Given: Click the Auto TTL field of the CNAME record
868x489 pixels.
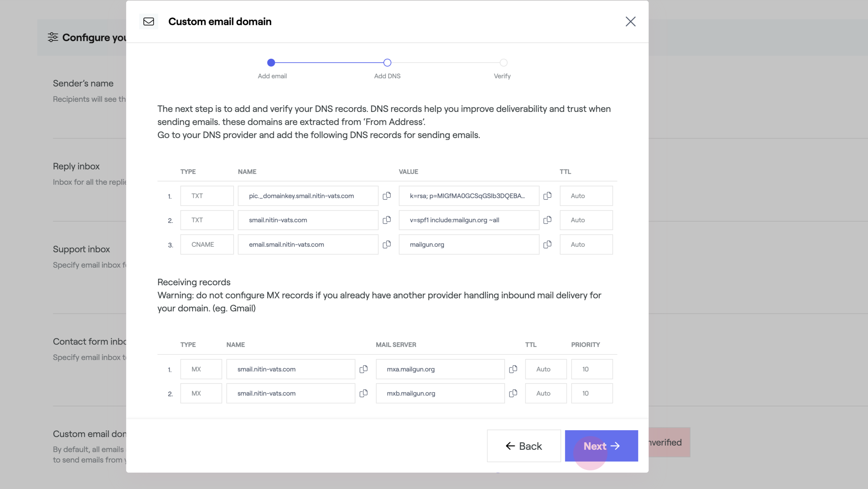Looking at the screenshot, I should pyautogui.click(x=586, y=244).
